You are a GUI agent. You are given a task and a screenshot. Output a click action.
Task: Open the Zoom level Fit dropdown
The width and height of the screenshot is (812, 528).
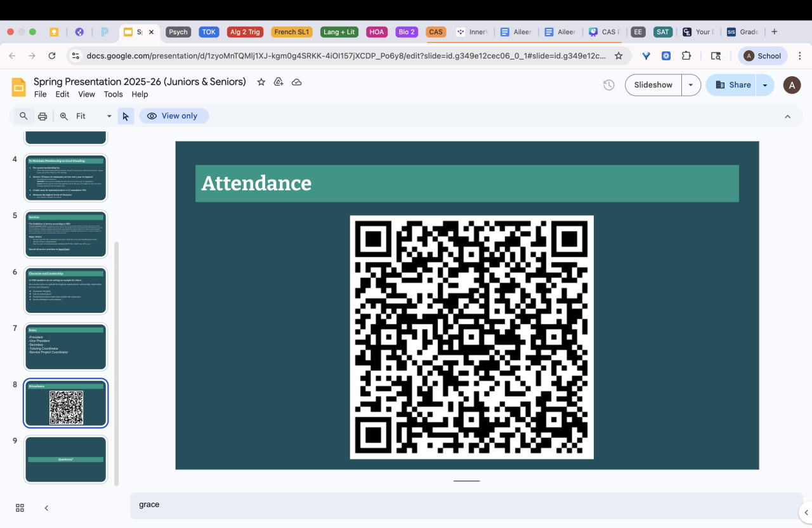coord(94,116)
